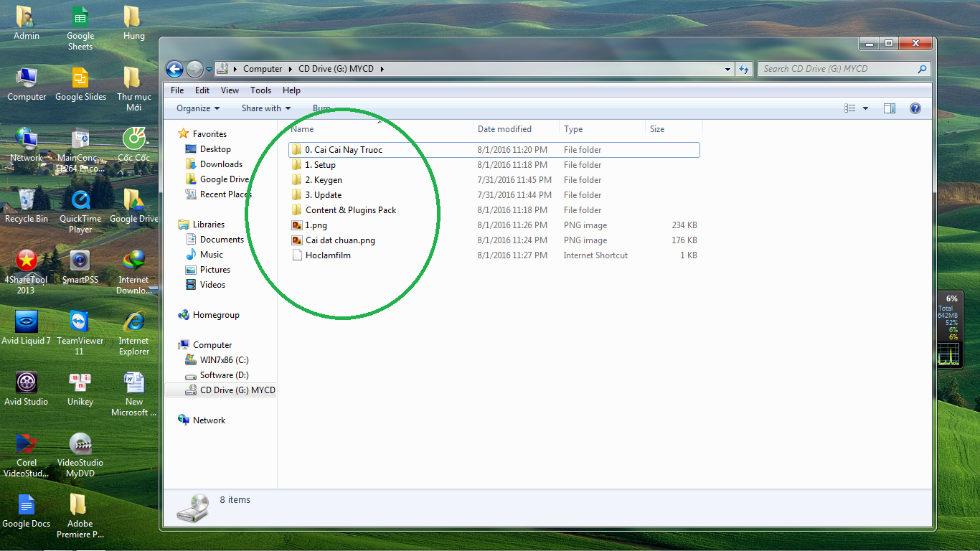980x551 pixels.
Task: Select the Thư mục Mới desktop folder
Action: [133, 89]
